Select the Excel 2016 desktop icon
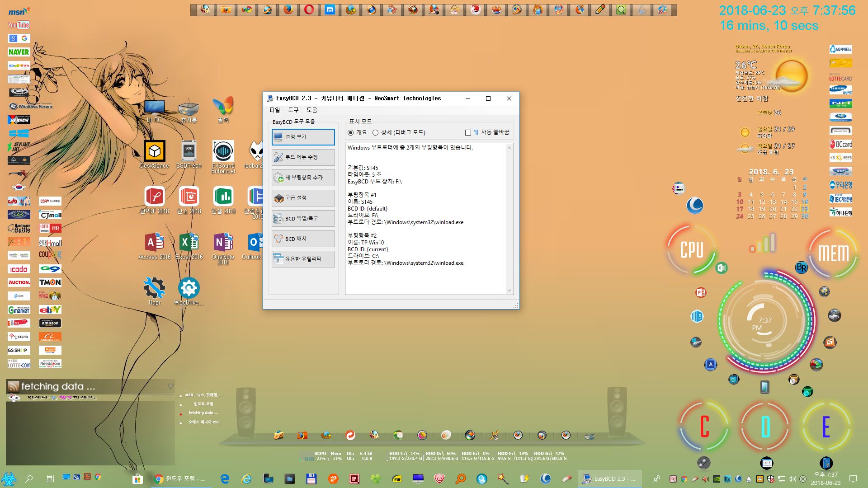 click(x=189, y=246)
